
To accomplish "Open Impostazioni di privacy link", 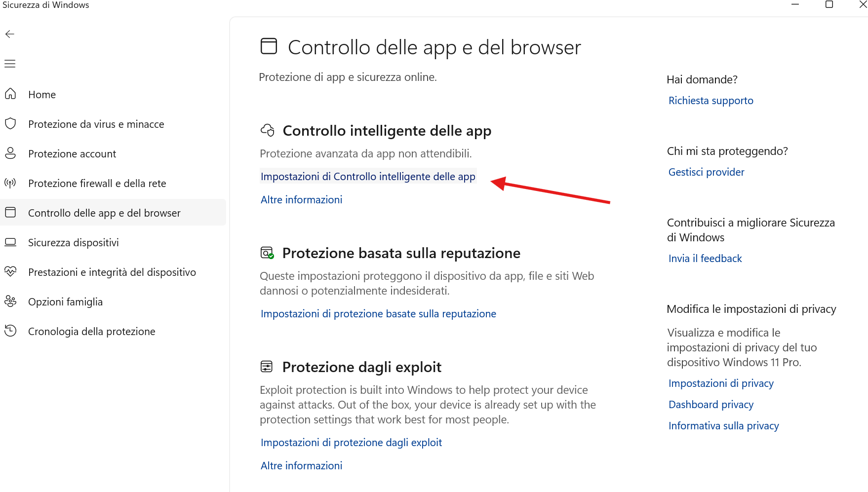I will click(721, 383).
